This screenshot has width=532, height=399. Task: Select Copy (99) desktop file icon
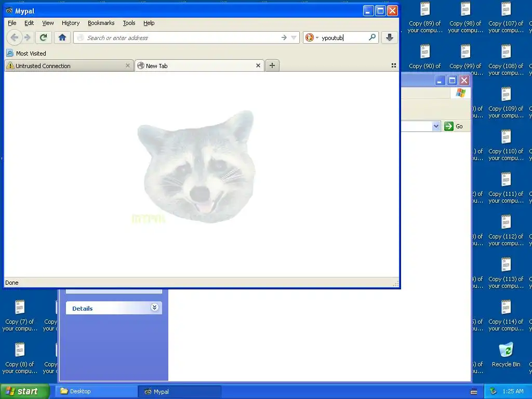[x=465, y=56]
